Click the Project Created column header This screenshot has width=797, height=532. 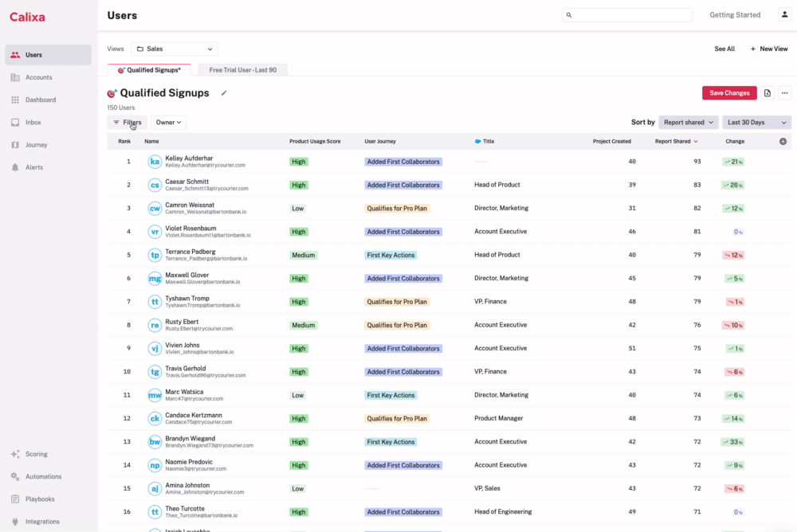point(612,141)
